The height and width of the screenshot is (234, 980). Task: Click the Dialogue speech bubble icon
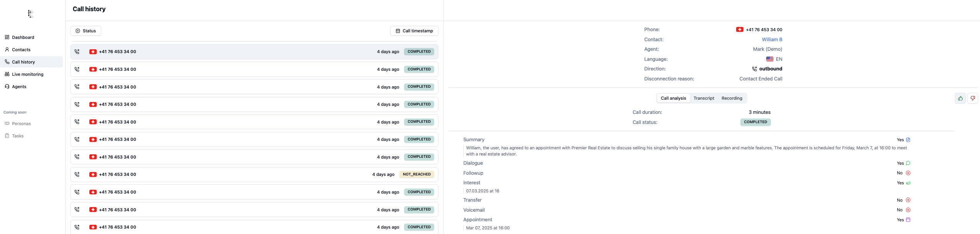tap(908, 163)
